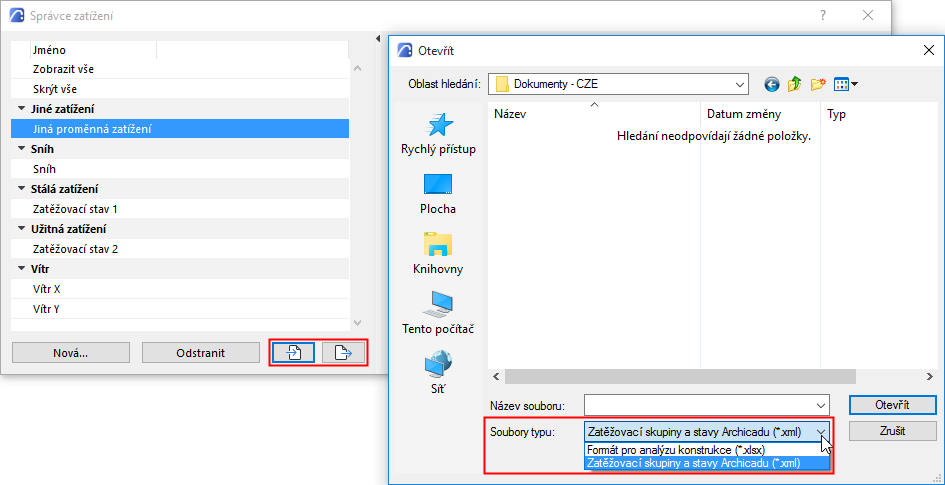Select Skrýt vše row
The height and width of the screenshot is (485, 945).
(x=180, y=89)
